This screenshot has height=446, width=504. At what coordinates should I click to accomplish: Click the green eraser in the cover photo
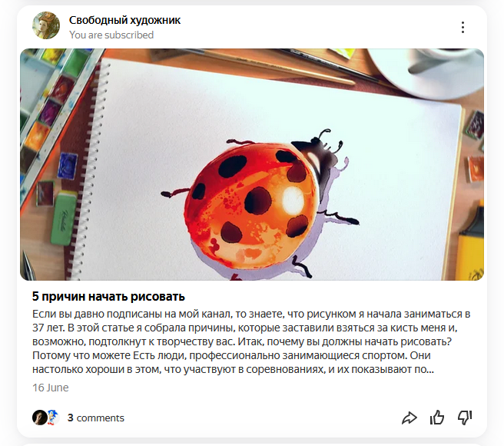[65, 217]
